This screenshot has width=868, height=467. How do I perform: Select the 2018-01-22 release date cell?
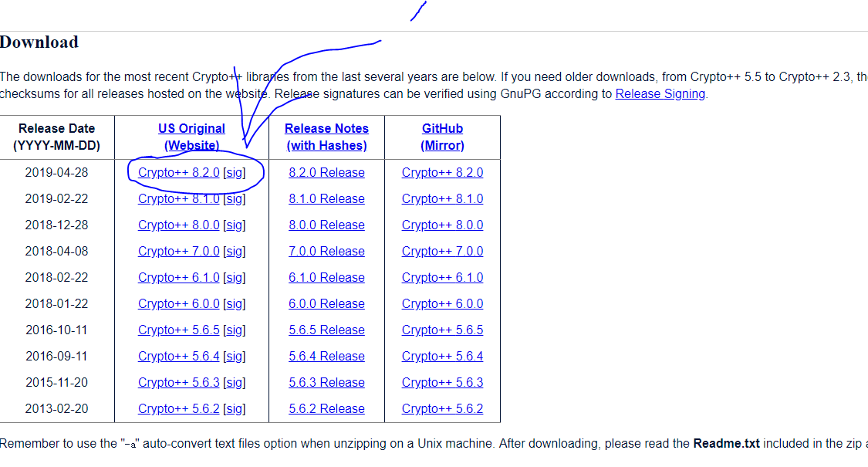(56, 303)
